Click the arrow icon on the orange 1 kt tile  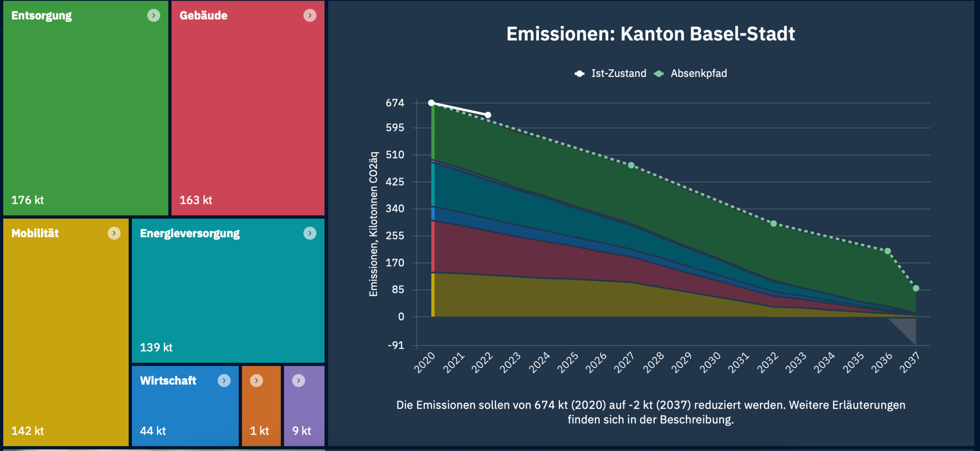[x=256, y=381]
